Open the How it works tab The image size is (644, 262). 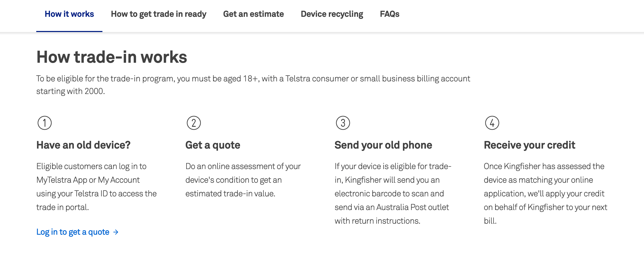(x=69, y=14)
